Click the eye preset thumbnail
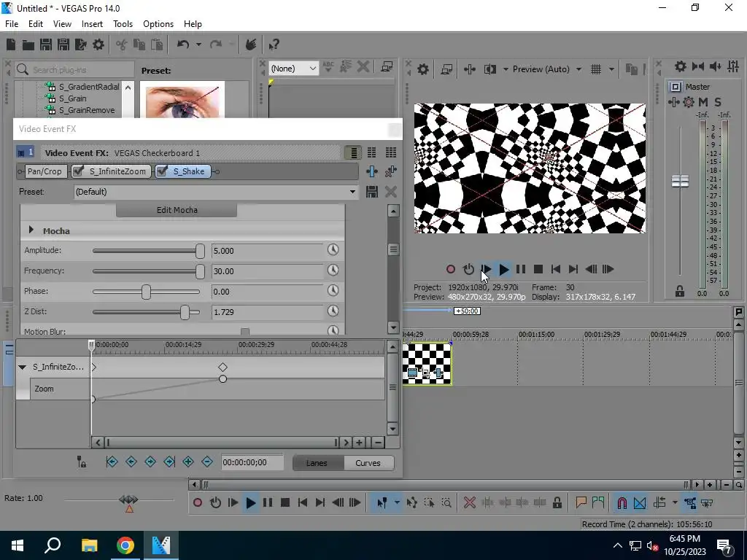 click(x=182, y=99)
